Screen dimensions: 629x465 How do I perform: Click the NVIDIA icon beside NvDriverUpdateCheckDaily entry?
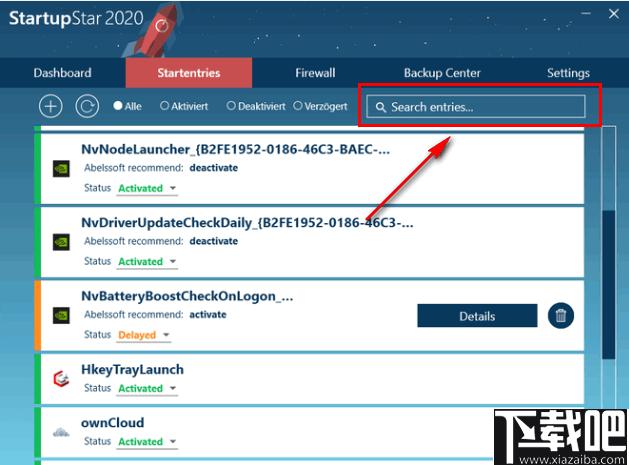coord(61,242)
